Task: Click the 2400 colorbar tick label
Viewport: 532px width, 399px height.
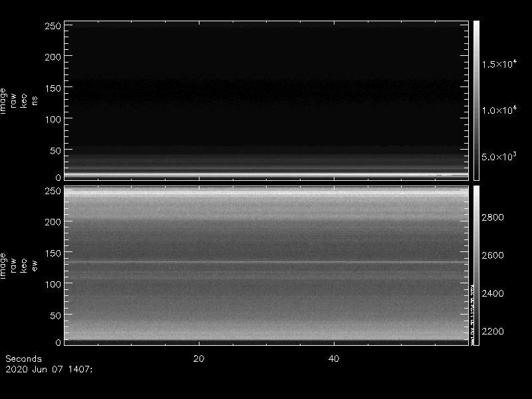Action: click(x=493, y=293)
